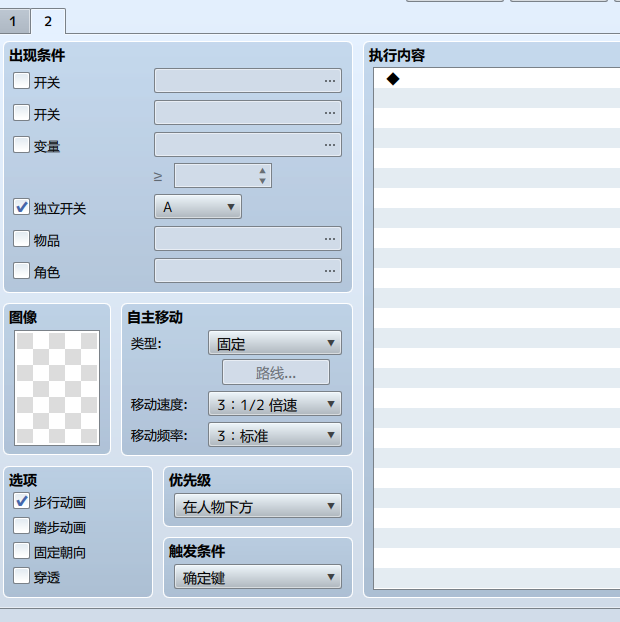Click the 路线... button
Viewport: 620px width, 622px height.
[x=276, y=372]
